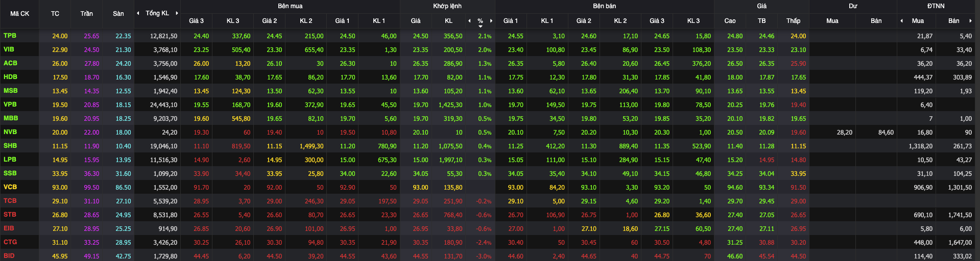The height and width of the screenshot is (261, 980).
Task: Click SSB floor price 31.60
Action: (123, 174)
